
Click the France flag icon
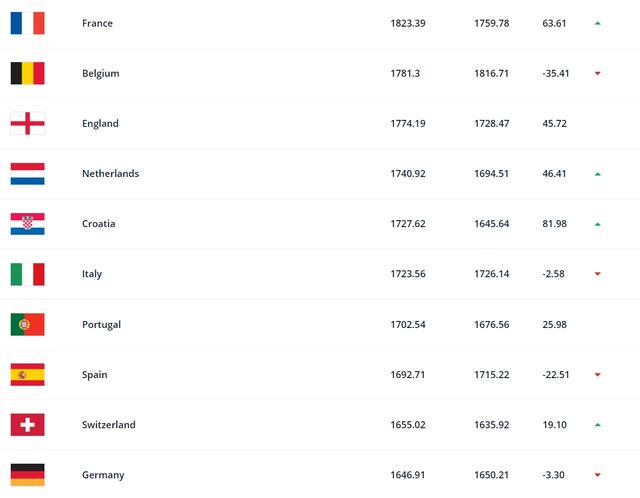tap(27, 23)
